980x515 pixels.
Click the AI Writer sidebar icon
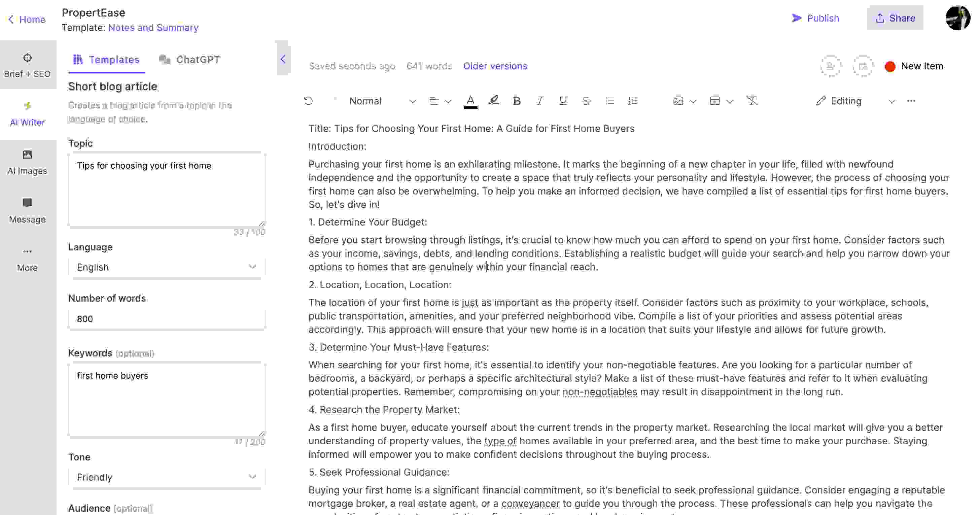click(27, 114)
